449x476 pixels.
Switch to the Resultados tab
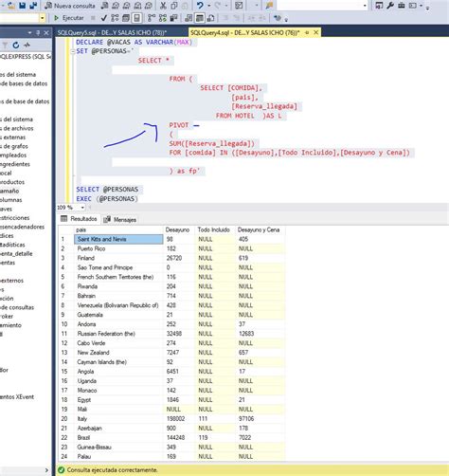pos(79,219)
